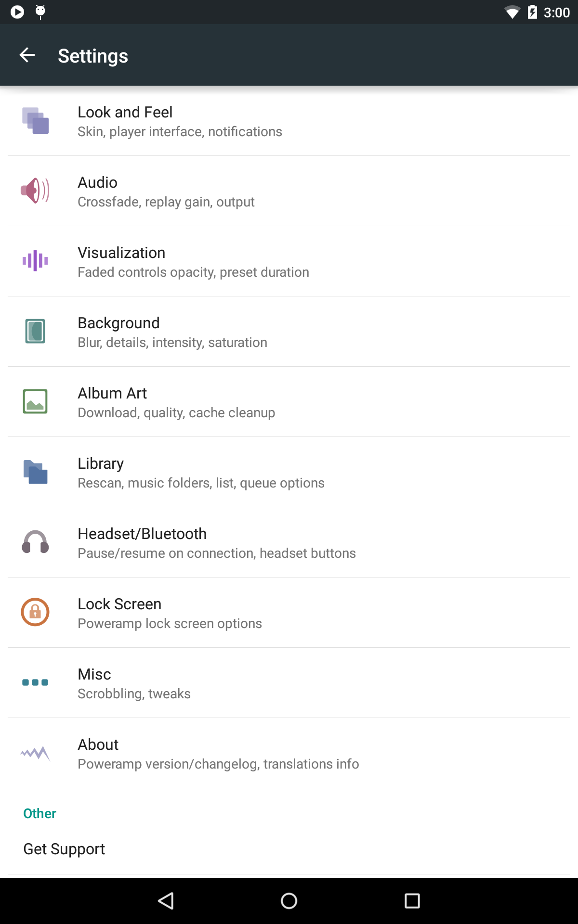578x924 pixels.
Task: Open Get Support under Other section
Action: (x=64, y=849)
